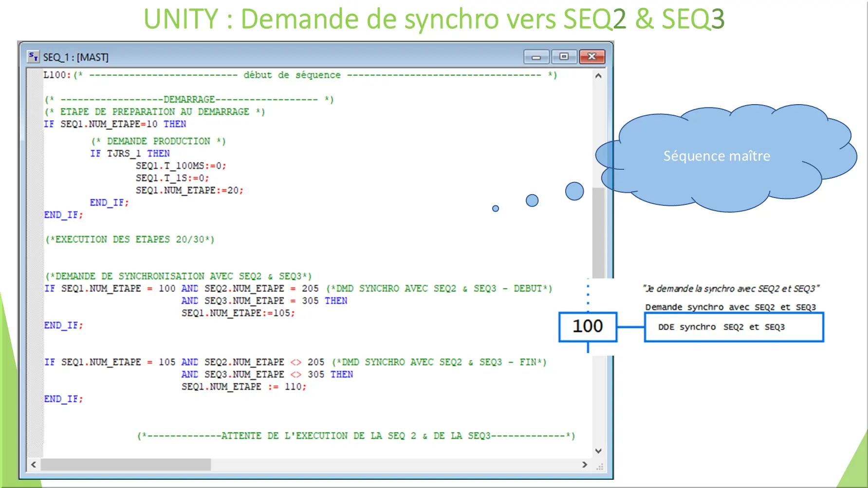This screenshot has width=868, height=488.
Task: Click the window resize grip corner
Action: (600, 467)
